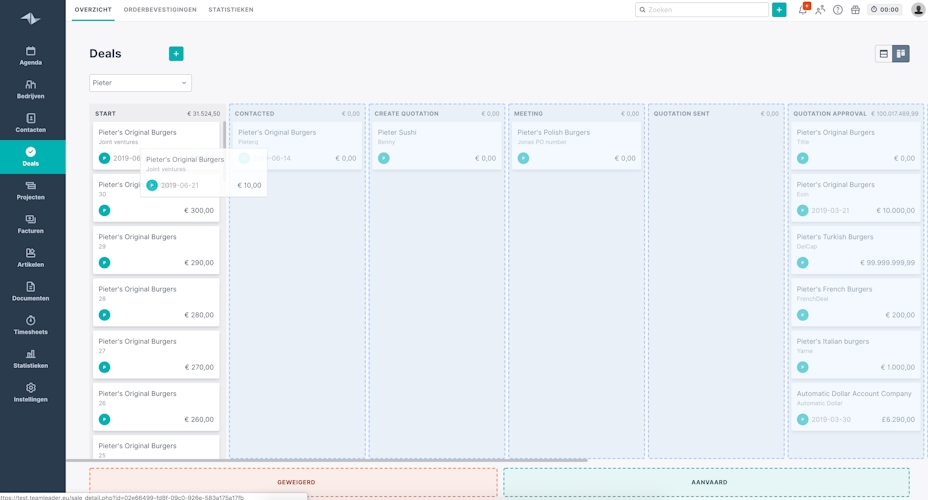Go to Facturen in the sidebar
928x500 pixels.
31,224
